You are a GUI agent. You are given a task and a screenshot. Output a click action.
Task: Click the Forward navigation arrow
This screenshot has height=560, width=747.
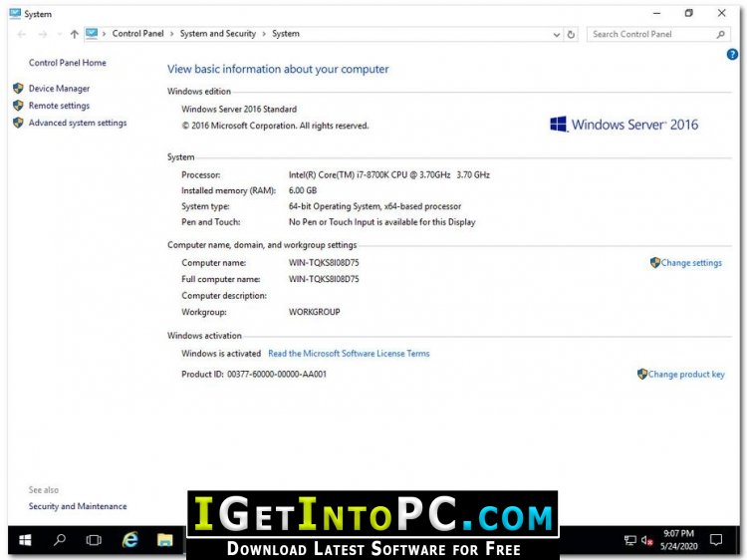click(43, 34)
